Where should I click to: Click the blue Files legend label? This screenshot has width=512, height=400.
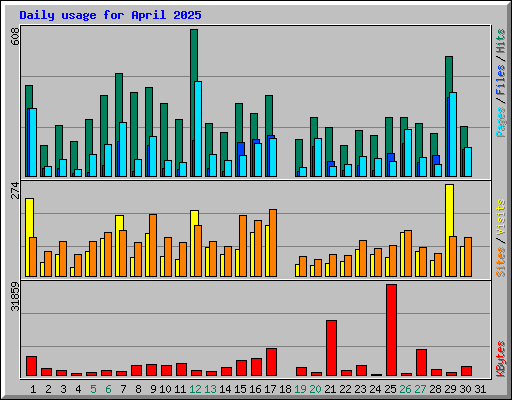[500, 80]
